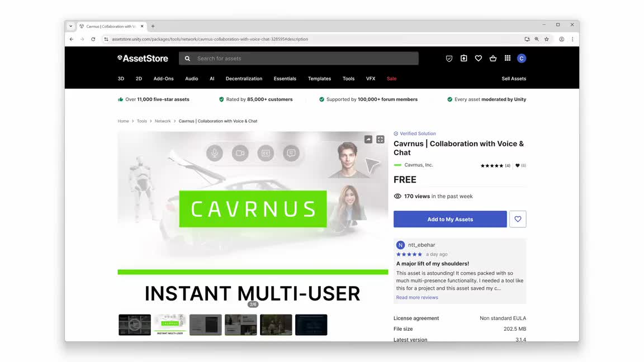Open the Unity apps grid icon

508,58
